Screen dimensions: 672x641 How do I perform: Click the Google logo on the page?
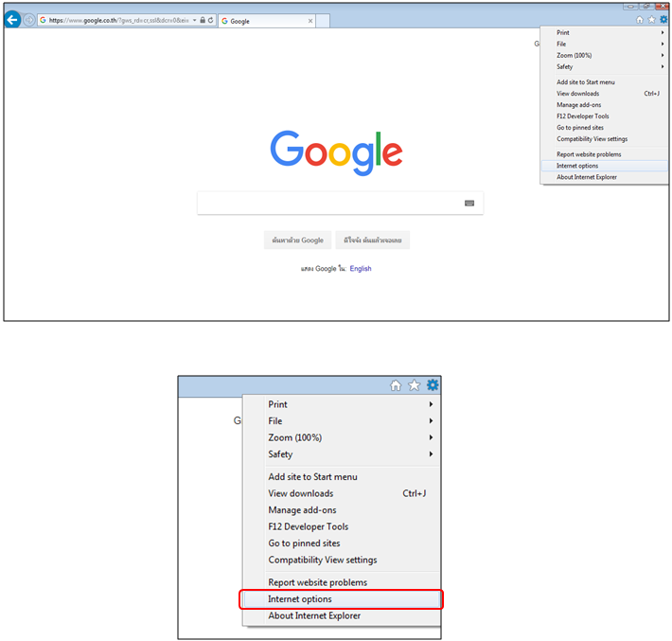336,152
